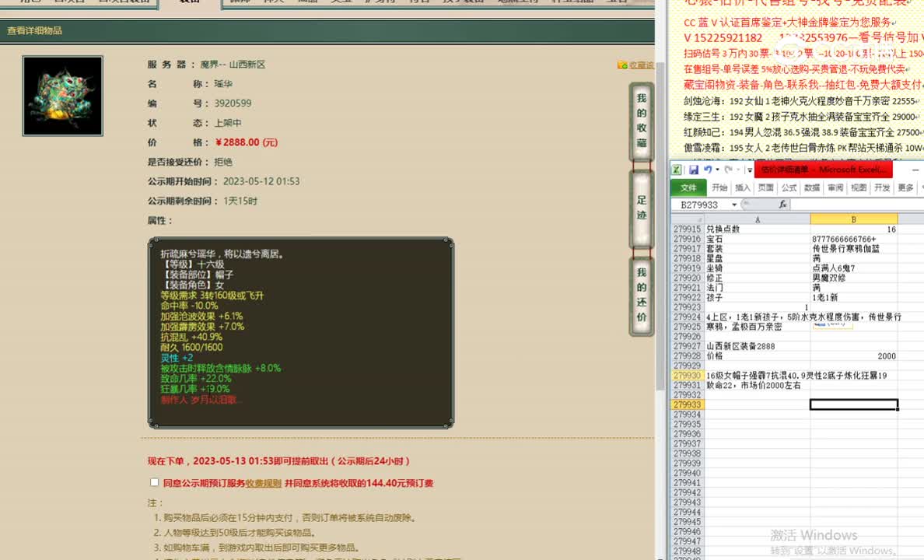Click cell label 坐骑 in column A
The height and width of the screenshot is (560, 924).
click(758, 268)
